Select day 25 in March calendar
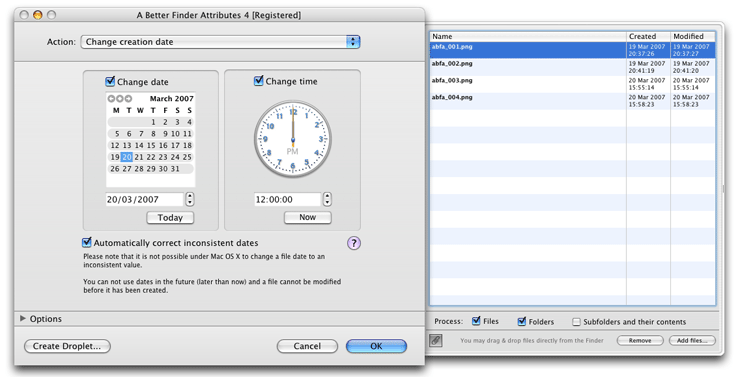The width and height of the screenshot is (740, 377). pyautogui.click(x=187, y=157)
